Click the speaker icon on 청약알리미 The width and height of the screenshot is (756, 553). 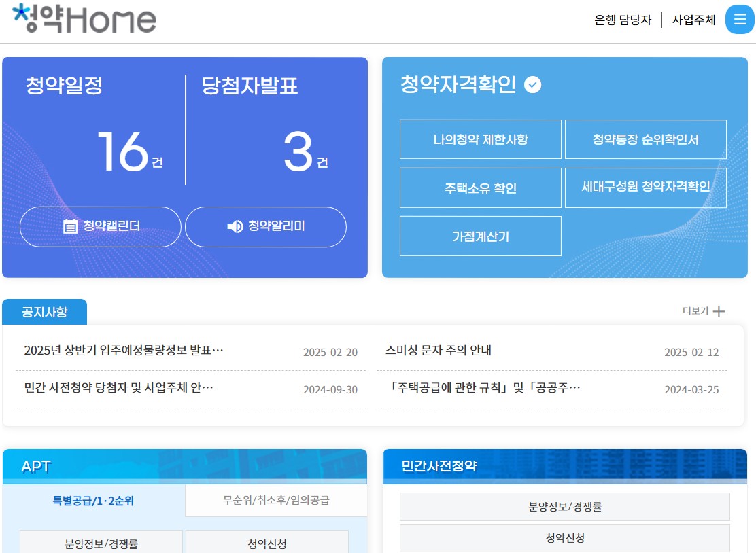235,227
